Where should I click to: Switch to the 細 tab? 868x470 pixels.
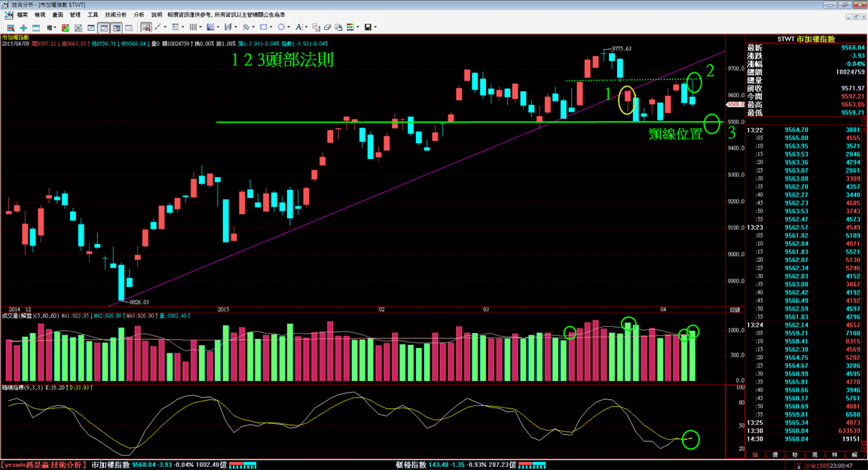tap(754, 454)
